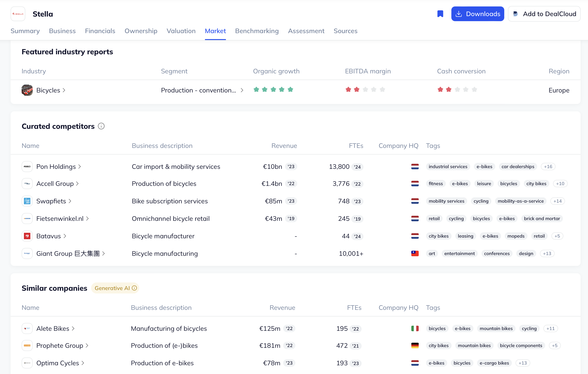The width and height of the screenshot is (588, 374).
Task: Click the Netherlands flag in Optima Cycles row
Action: [x=415, y=363]
